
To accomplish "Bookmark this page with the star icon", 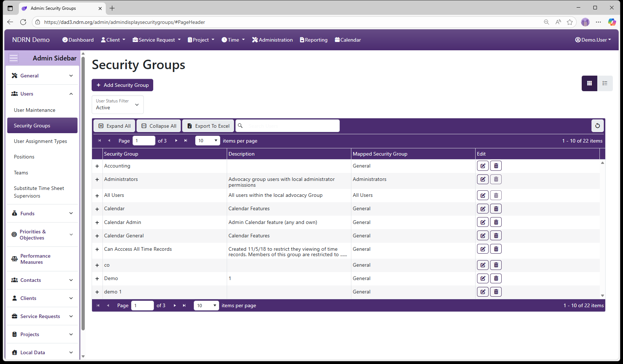I will (570, 22).
